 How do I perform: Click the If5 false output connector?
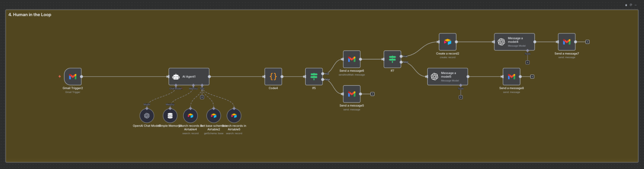323,79
